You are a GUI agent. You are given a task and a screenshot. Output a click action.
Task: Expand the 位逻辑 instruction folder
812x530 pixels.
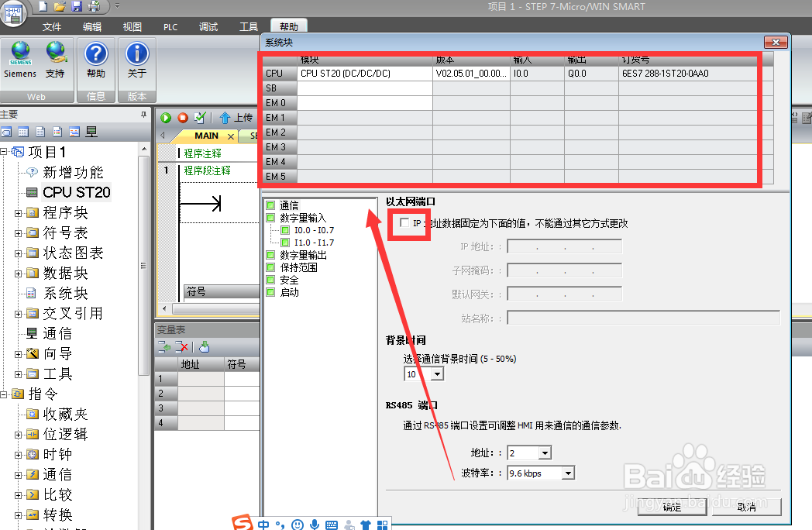click(x=18, y=435)
